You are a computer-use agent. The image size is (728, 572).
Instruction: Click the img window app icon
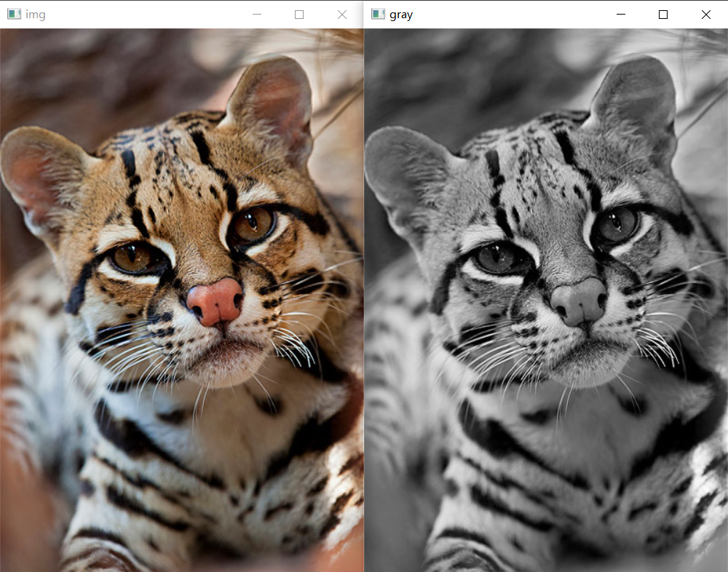tap(14, 15)
